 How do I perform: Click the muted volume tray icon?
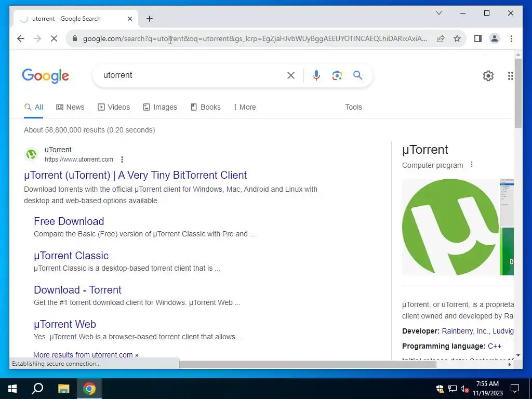(x=464, y=389)
